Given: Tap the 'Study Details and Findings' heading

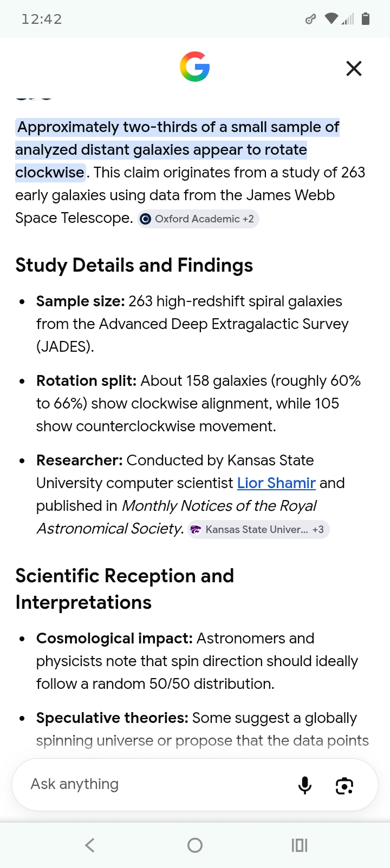Looking at the screenshot, I should [134, 265].
